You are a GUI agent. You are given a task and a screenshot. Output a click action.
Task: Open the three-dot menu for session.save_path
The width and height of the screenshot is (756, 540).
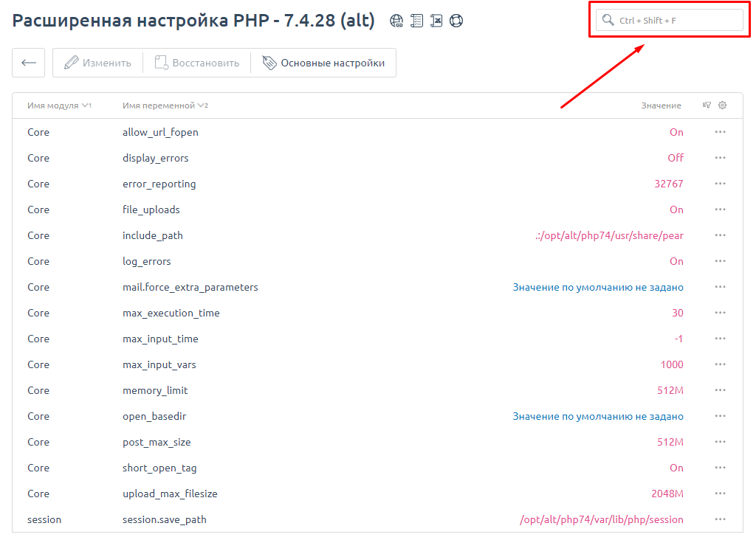[720, 519]
